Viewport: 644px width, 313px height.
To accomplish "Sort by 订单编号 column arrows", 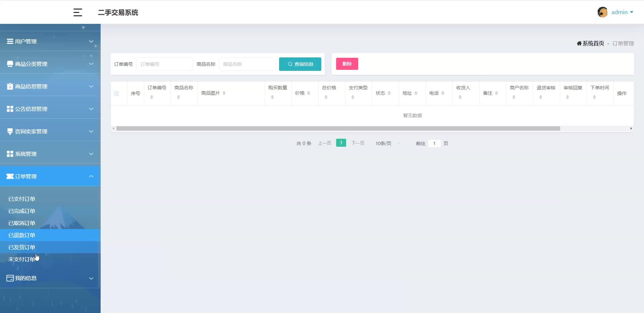I will (152, 97).
